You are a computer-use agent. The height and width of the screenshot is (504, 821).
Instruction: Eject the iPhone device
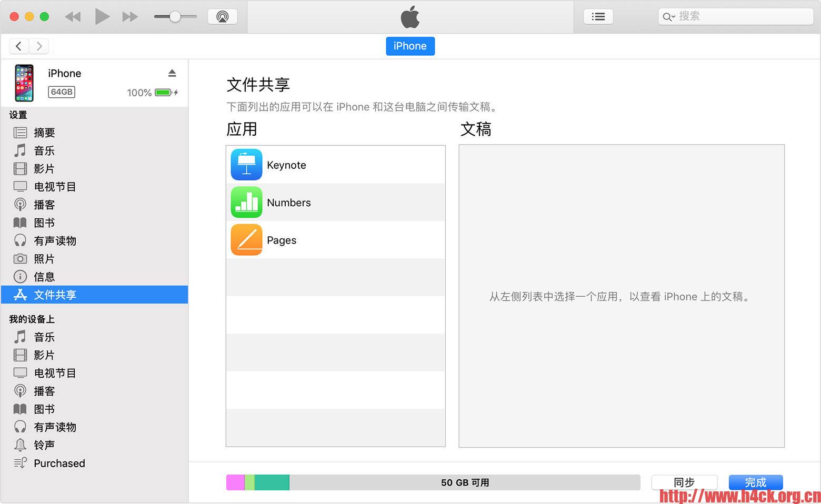point(172,73)
